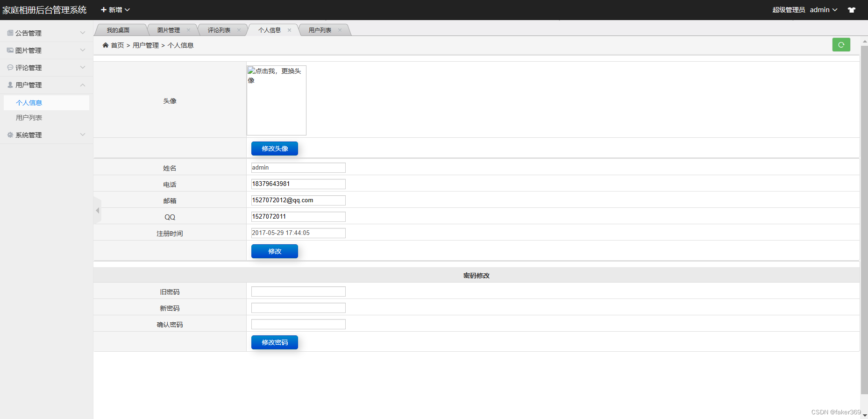Image resolution: width=868 pixels, height=419 pixels.
Task: Click the plus icon beside 新增
Action: pos(104,9)
